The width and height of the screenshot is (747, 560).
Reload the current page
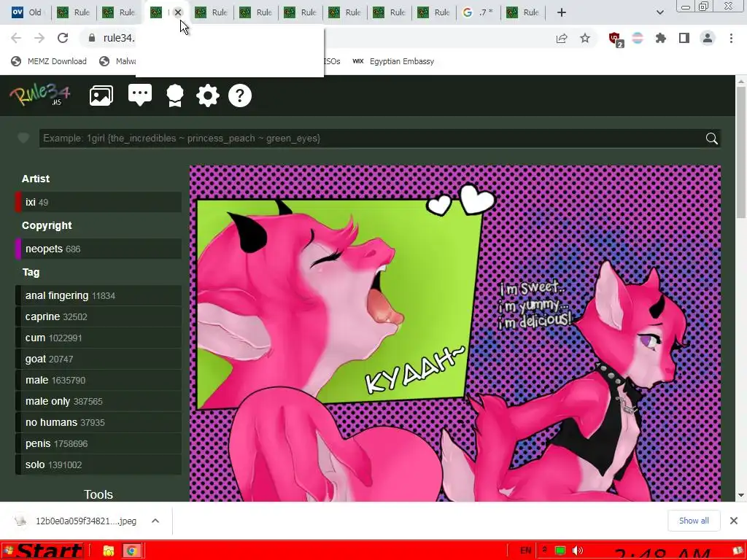63,38
